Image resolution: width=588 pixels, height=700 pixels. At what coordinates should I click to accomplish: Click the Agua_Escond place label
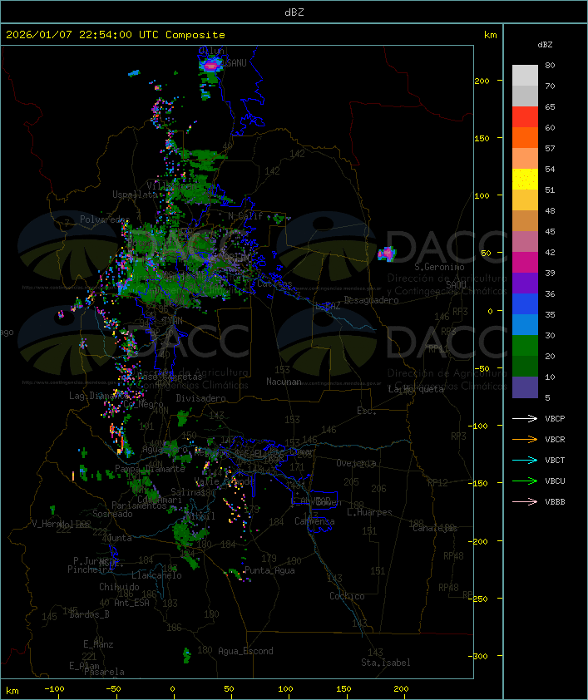pyautogui.click(x=245, y=651)
